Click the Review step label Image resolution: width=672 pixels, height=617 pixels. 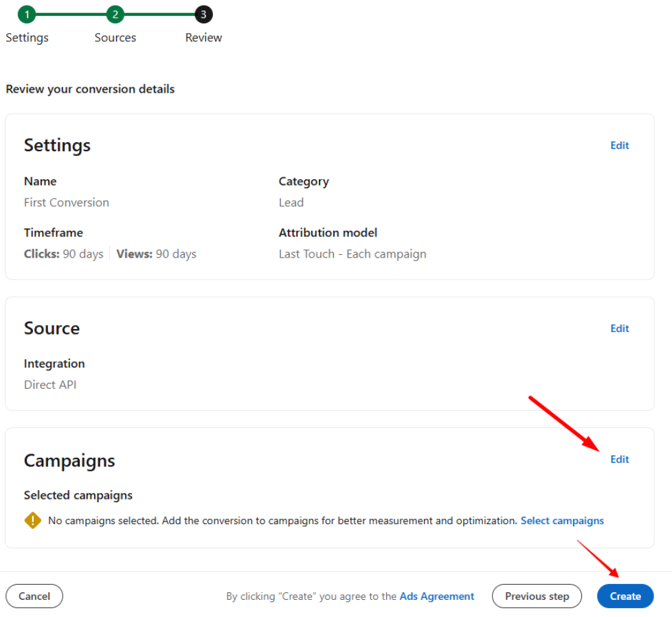point(203,38)
